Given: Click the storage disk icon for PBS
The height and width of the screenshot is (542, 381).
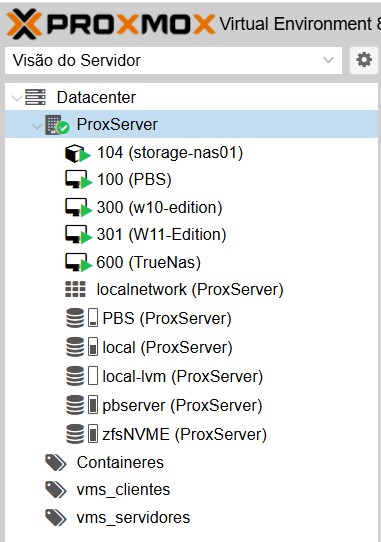Looking at the screenshot, I should point(75,318).
